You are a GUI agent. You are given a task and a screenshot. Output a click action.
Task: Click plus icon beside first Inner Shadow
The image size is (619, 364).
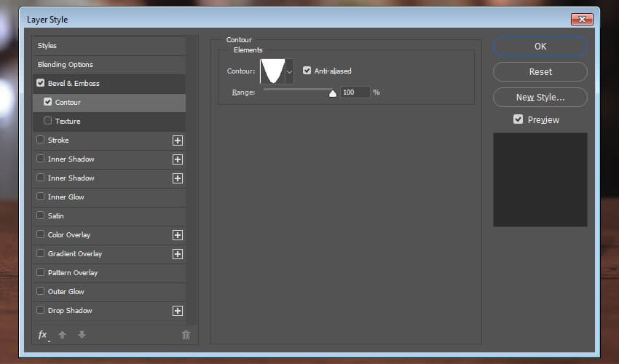click(x=178, y=159)
